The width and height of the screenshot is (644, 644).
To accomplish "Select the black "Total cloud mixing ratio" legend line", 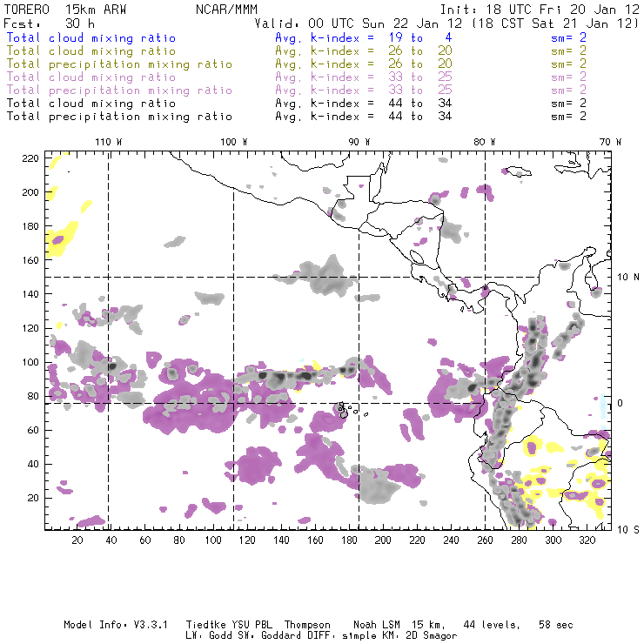I will pyautogui.click(x=91, y=104).
